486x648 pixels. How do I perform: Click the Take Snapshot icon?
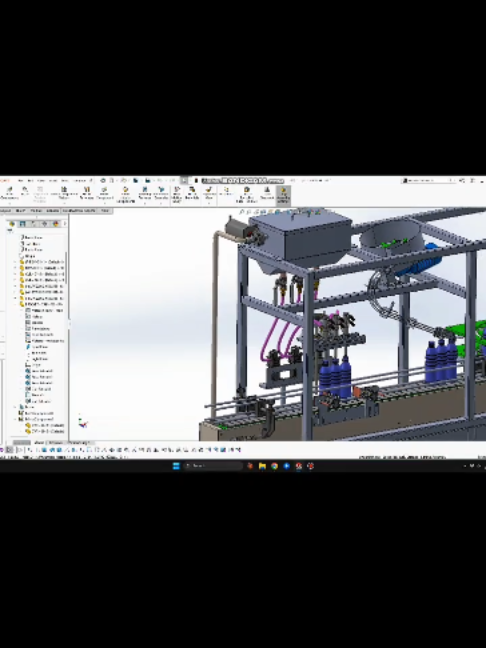point(267,193)
